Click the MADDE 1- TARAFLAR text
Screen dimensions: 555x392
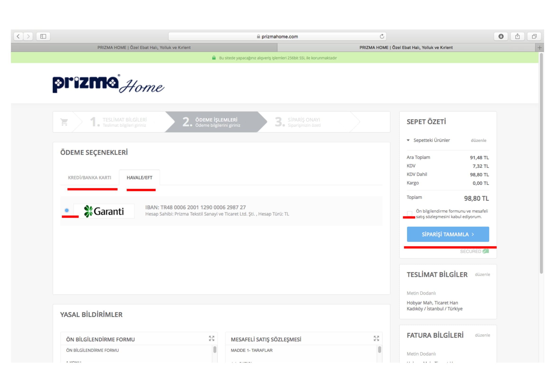click(x=252, y=350)
